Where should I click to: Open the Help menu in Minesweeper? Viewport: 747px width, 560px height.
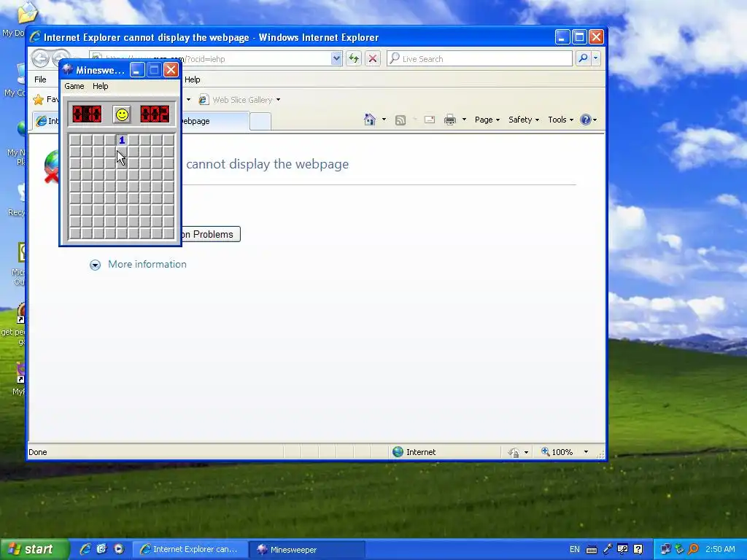100,86
